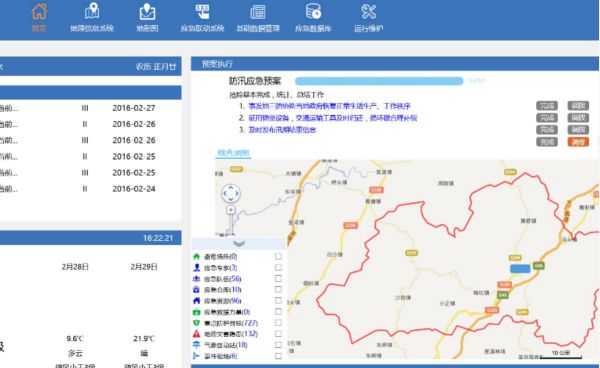
Task: Click gray button left of orange button
Action: click(547, 142)
